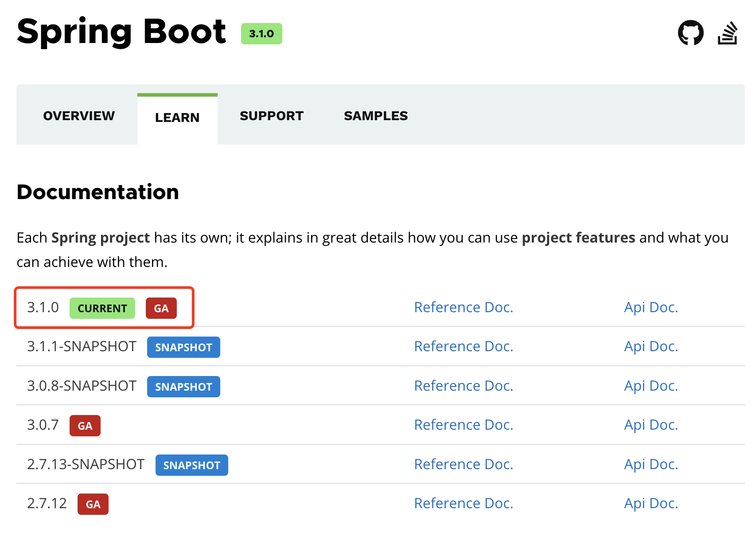Open Reference Doc. for 2.7.13-SNAPSHOT
This screenshot has width=756, height=533.
pos(464,464)
